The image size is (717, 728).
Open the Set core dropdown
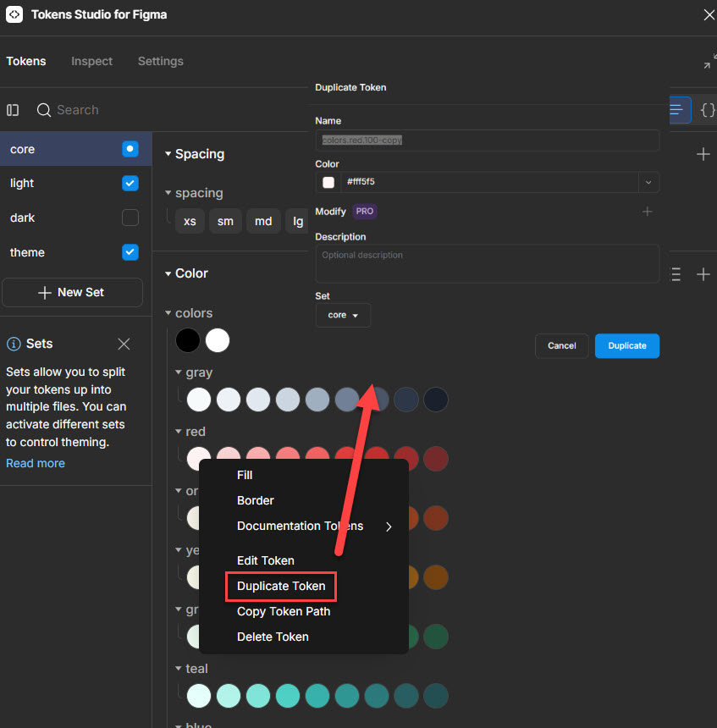coord(343,315)
